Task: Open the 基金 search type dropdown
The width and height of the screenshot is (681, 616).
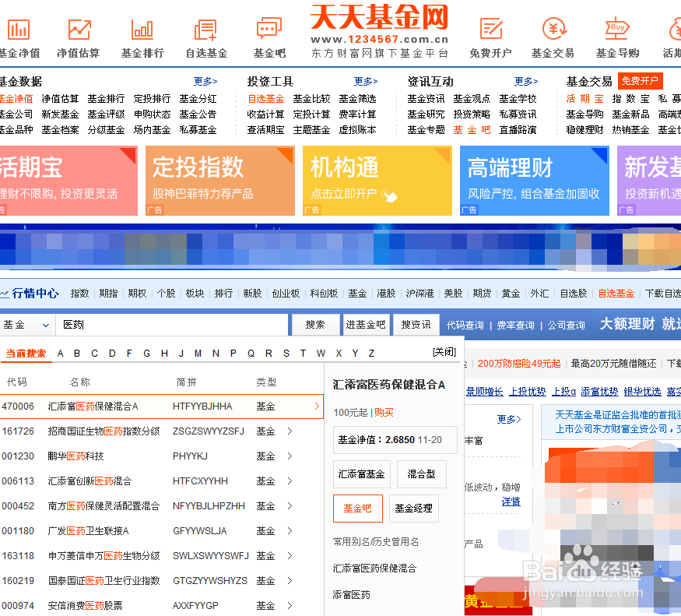Action: point(27,325)
